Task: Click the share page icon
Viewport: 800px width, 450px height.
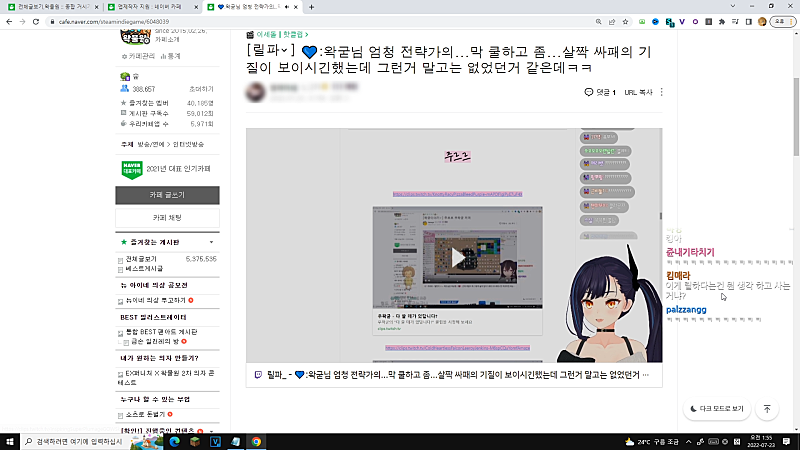Action: 612,22
